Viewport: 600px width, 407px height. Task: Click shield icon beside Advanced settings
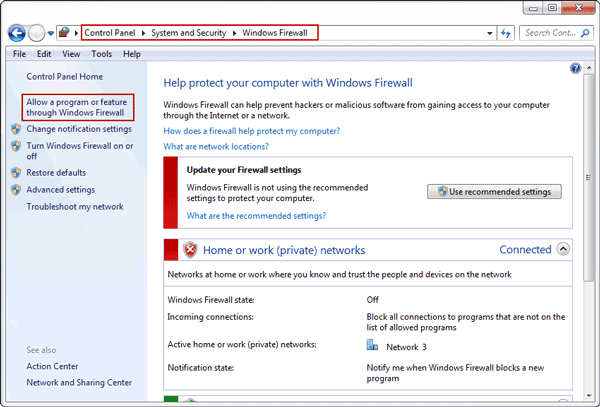click(16, 189)
